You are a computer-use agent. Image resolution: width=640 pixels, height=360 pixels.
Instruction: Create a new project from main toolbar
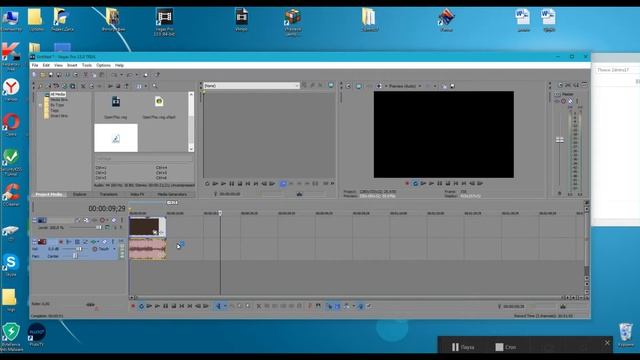[x=34, y=75]
